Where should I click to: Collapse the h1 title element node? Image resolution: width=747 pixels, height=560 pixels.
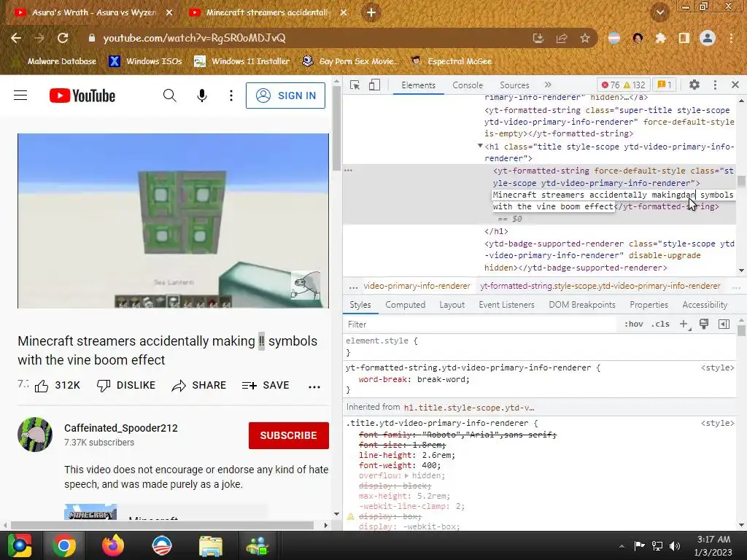(480, 146)
